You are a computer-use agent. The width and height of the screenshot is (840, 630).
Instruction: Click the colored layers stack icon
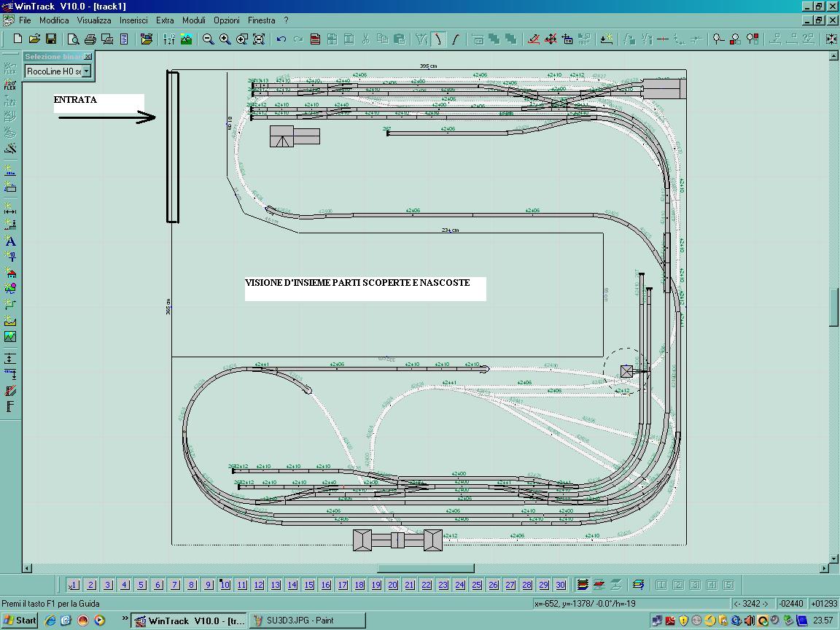pos(583,585)
